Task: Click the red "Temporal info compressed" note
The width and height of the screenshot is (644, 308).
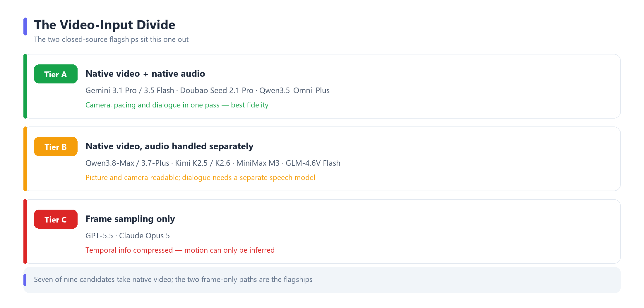Action: 180,250
